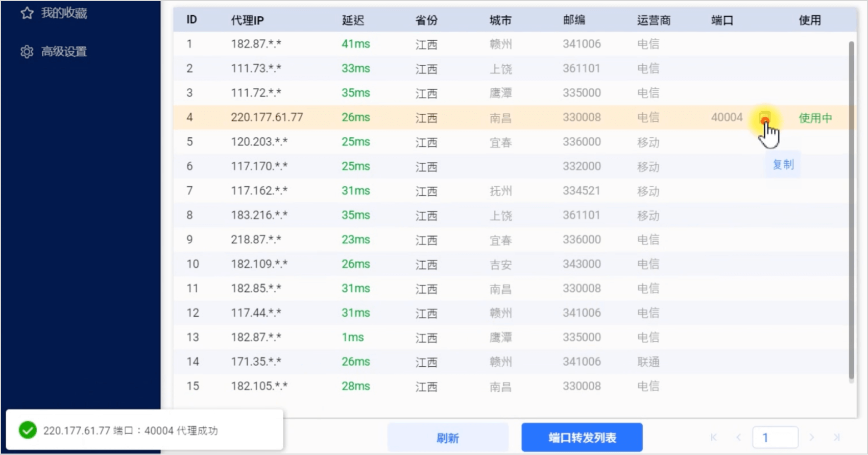This screenshot has width=868, height=455.
Task: Click 抚州 city cell
Action: [500, 191]
